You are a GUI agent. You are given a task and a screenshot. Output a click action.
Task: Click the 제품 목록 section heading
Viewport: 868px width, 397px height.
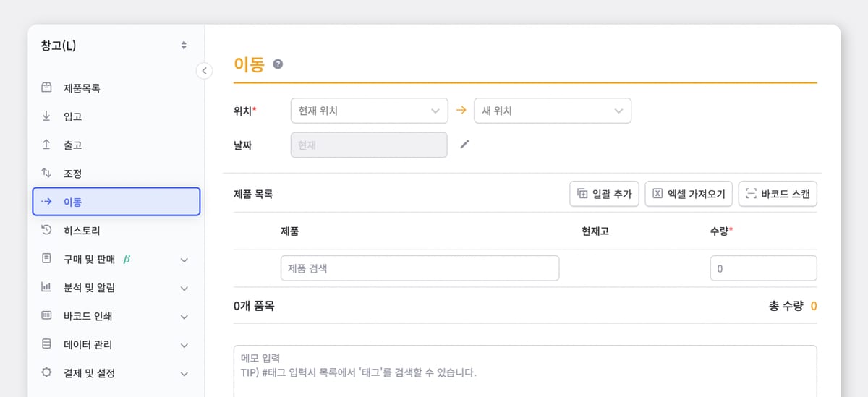pos(253,194)
